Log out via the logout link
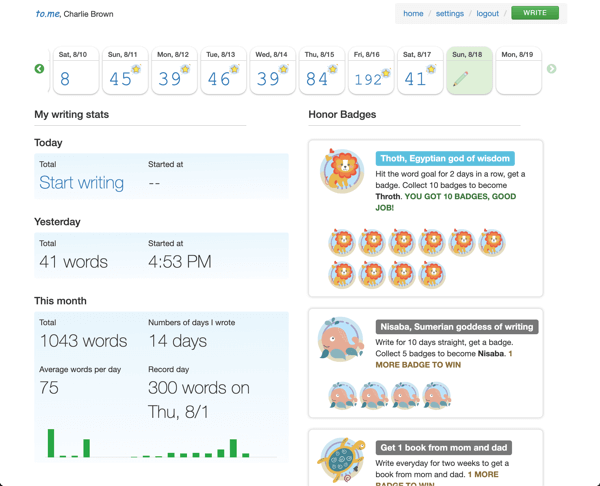Image resolution: width=600 pixels, height=486 pixels. (488, 14)
